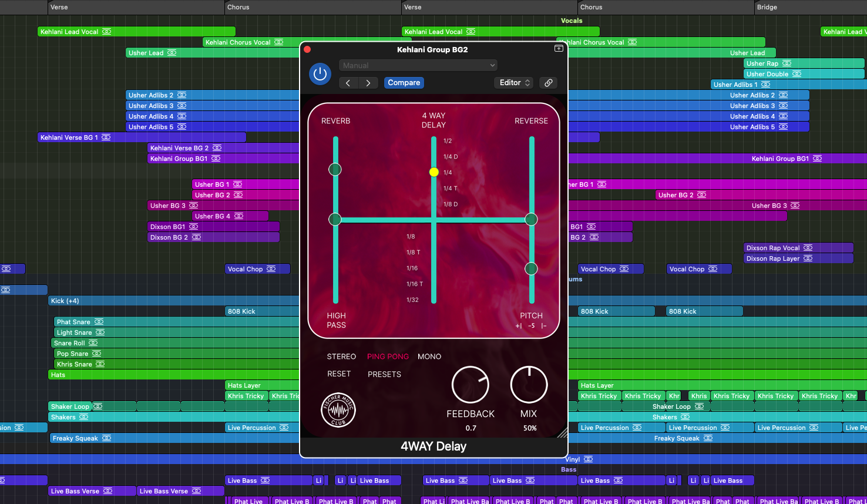Click the Compare button

click(404, 83)
